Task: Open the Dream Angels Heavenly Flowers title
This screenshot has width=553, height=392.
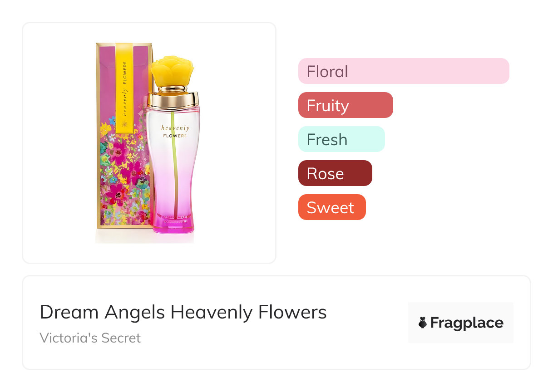Action: 183,312
